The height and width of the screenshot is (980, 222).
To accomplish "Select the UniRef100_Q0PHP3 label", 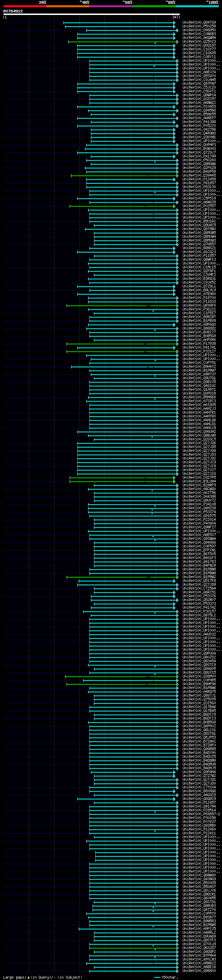I will pyautogui.click(x=199, y=145).
